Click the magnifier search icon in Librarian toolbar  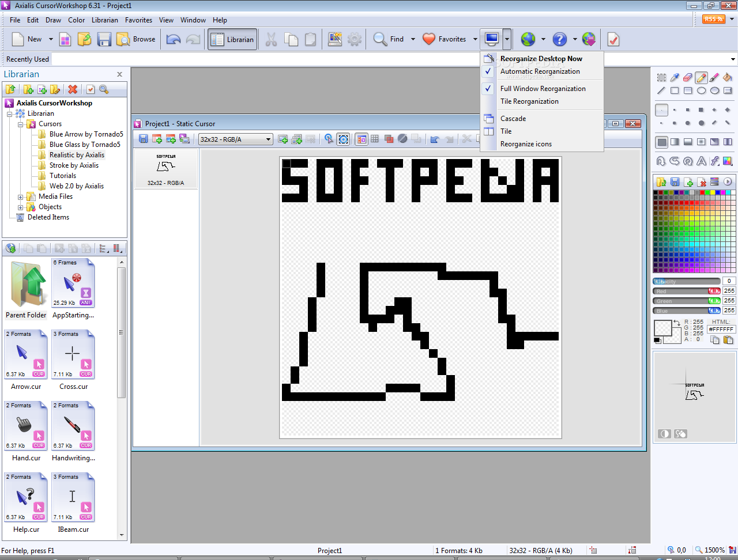tap(104, 89)
